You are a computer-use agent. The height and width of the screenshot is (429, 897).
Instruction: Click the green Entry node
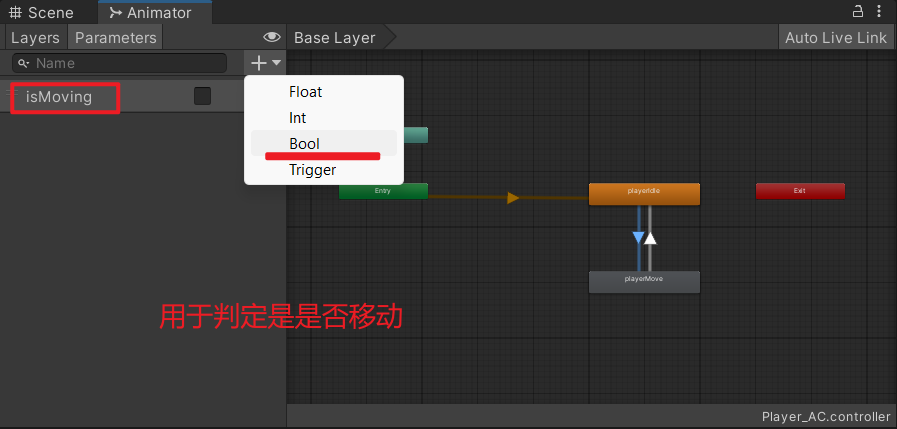[383, 191]
